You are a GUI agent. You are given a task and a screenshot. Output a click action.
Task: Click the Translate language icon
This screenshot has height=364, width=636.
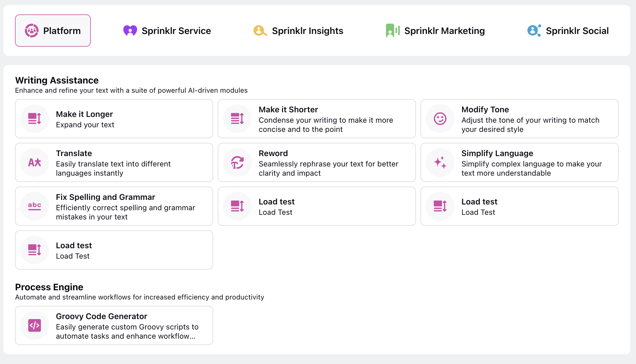pyautogui.click(x=35, y=162)
